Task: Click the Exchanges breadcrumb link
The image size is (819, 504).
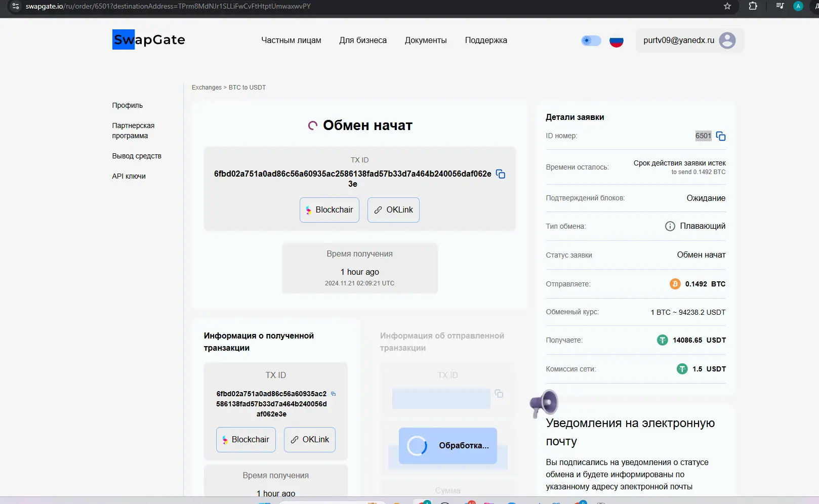Action: (x=207, y=88)
